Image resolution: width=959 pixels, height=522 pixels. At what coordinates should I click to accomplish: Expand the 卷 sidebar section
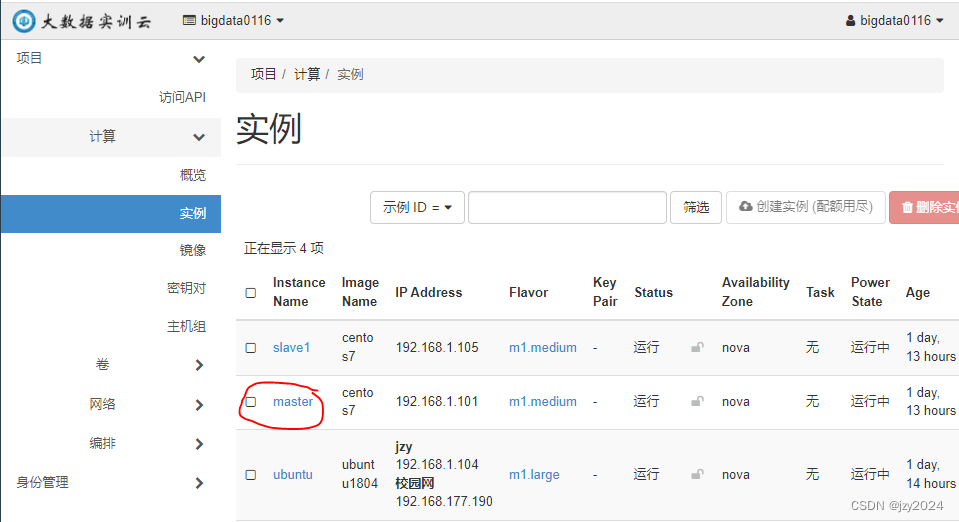[x=111, y=365]
